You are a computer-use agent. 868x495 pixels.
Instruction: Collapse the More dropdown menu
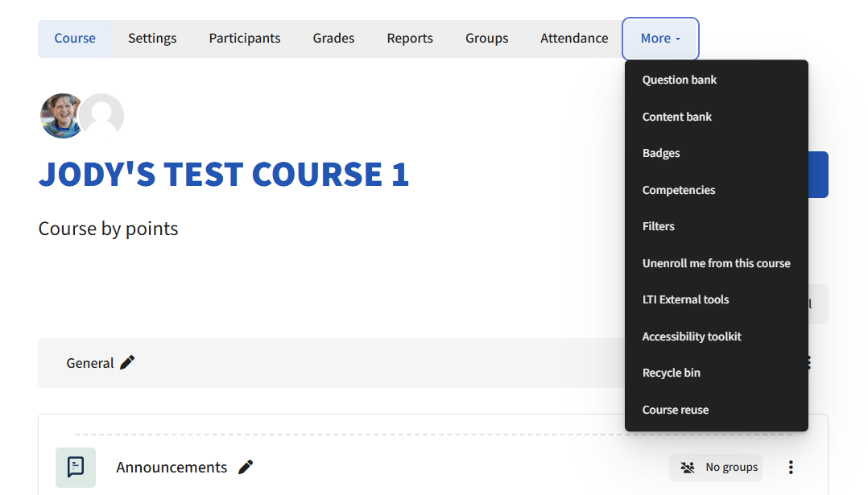pos(660,39)
